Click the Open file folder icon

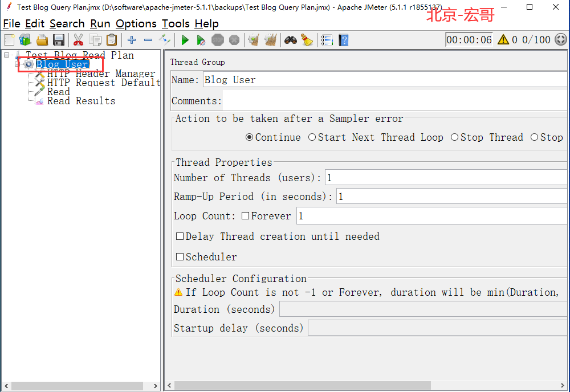(42, 40)
